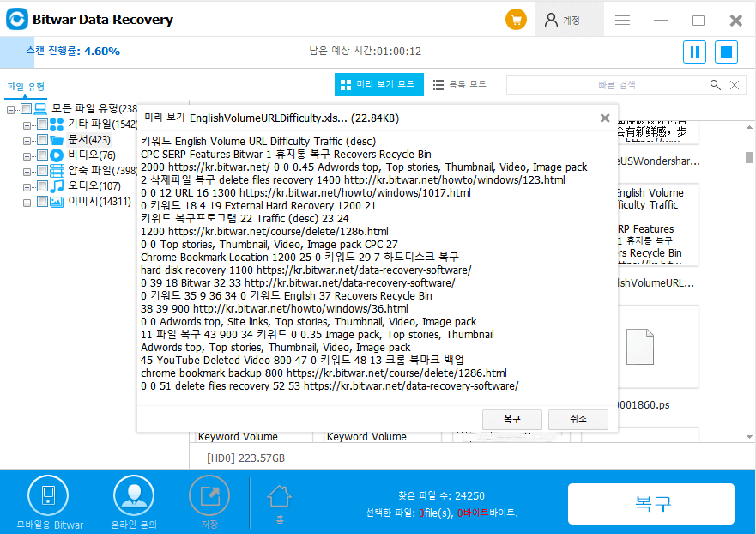Viewport: 756px width, 534px height.
Task: Click the search magnifier icon
Action: point(716,85)
